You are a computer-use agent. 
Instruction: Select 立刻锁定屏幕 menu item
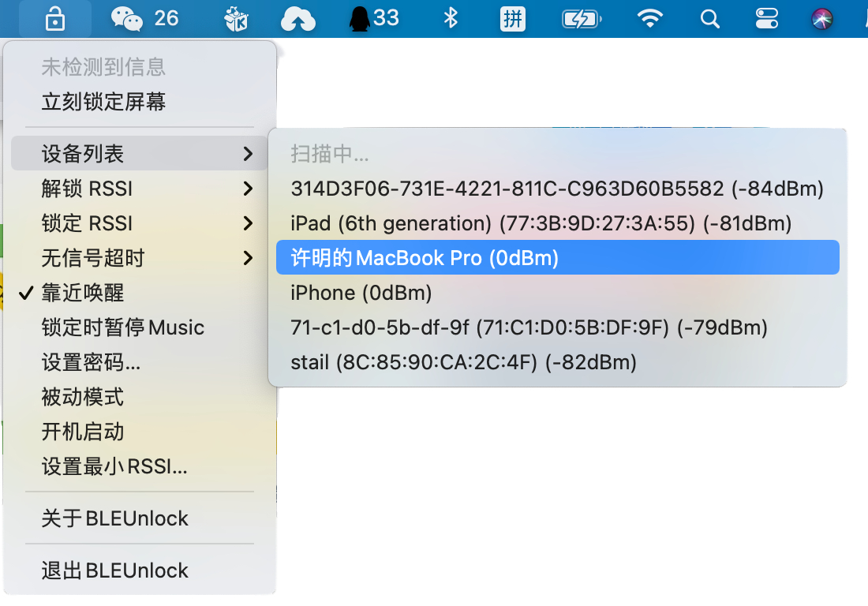[x=140, y=102]
